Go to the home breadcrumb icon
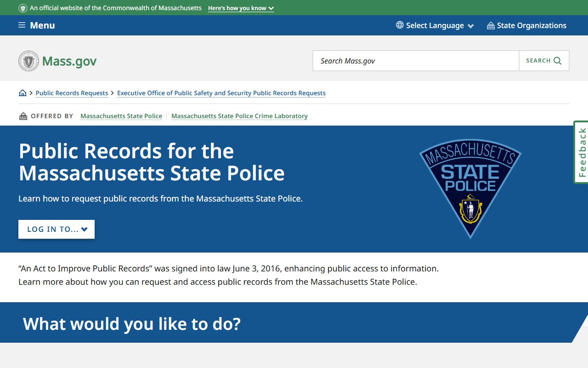588x368 pixels. [x=23, y=93]
